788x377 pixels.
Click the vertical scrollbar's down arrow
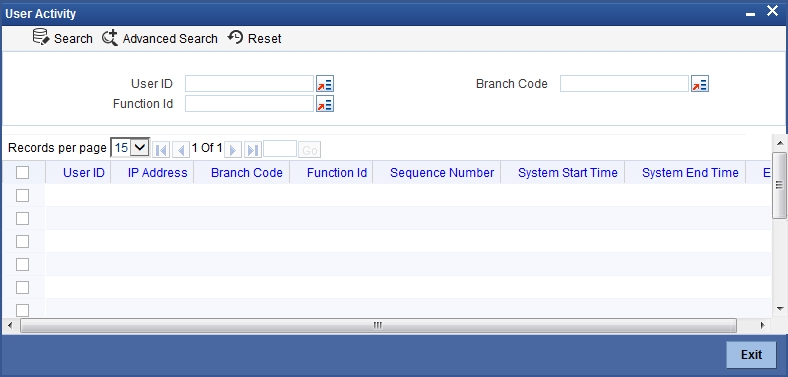click(x=779, y=309)
